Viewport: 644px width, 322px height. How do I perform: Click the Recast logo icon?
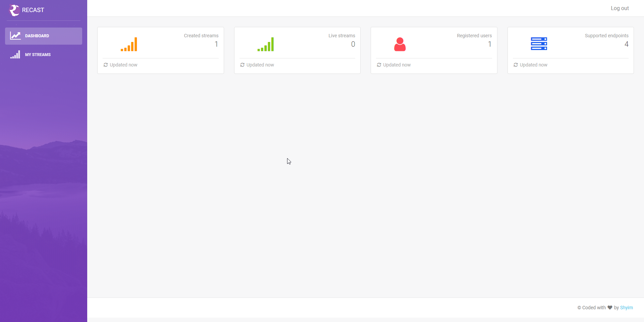point(14,10)
